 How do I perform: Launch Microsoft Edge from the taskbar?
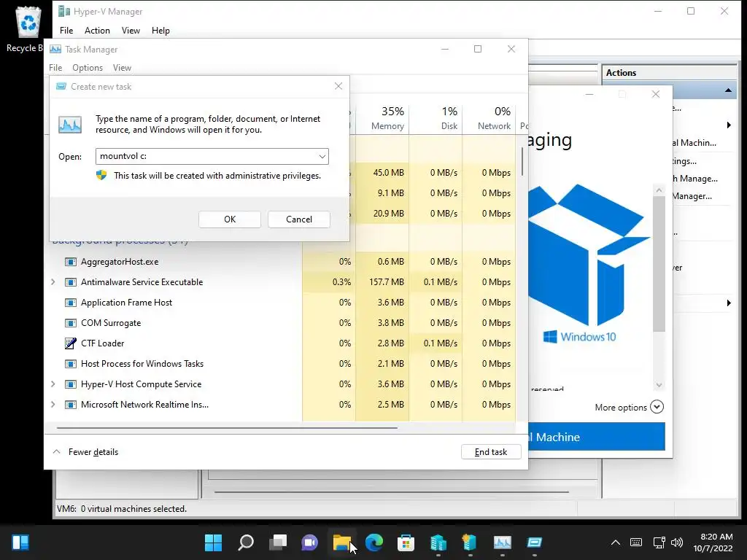[374, 542]
